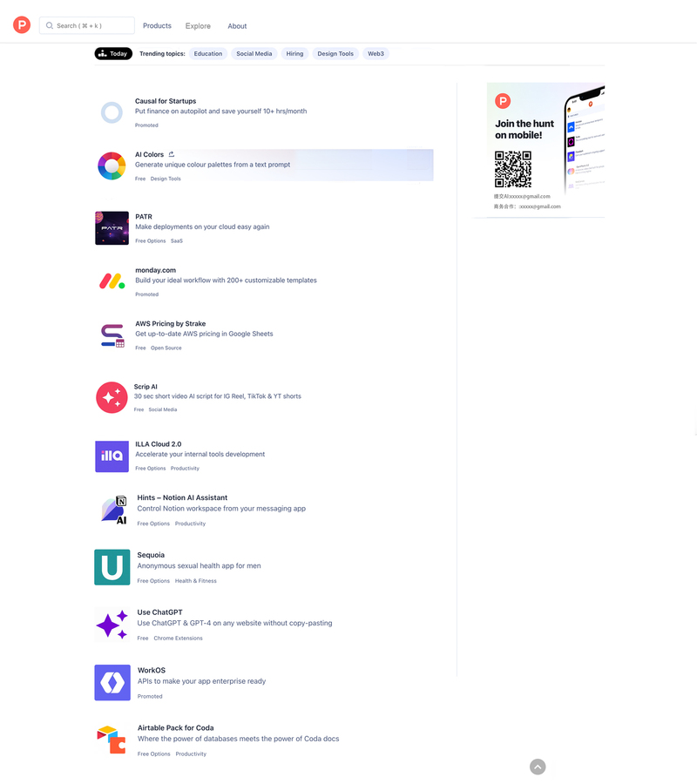Click the Product Hunt logo in header

point(22,24)
